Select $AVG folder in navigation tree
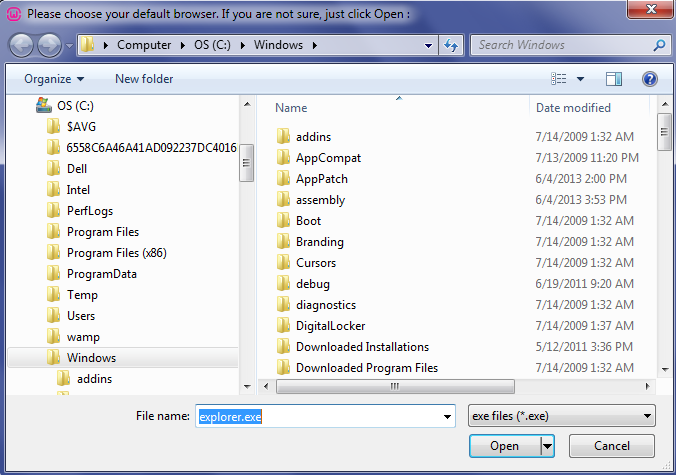The image size is (676, 475). pos(81,127)
